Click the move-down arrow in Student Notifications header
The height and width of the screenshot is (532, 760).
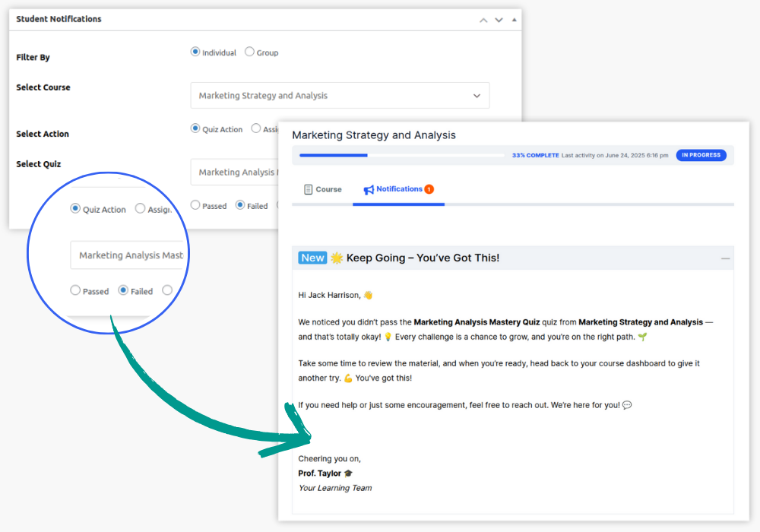click(x=499, y=20)
